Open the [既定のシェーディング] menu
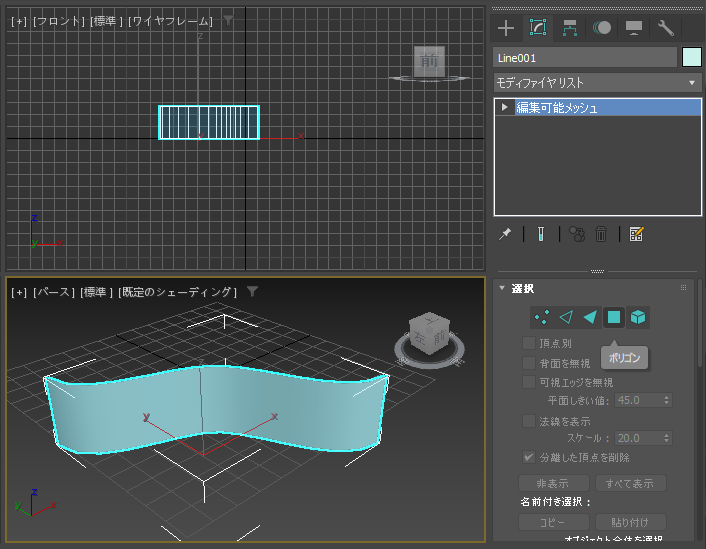 coord(177,292)
